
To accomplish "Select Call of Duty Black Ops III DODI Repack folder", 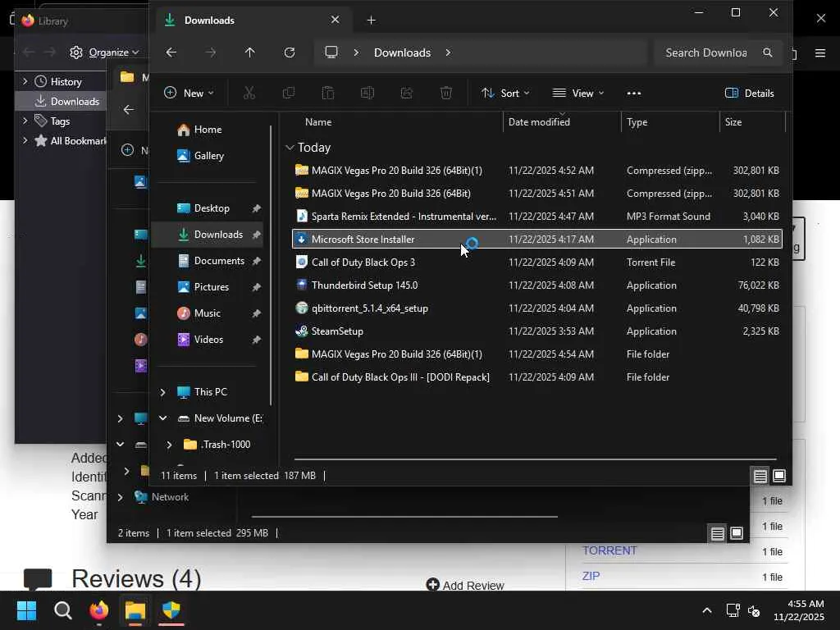I will pyautogui.click(x=536, y=377).
